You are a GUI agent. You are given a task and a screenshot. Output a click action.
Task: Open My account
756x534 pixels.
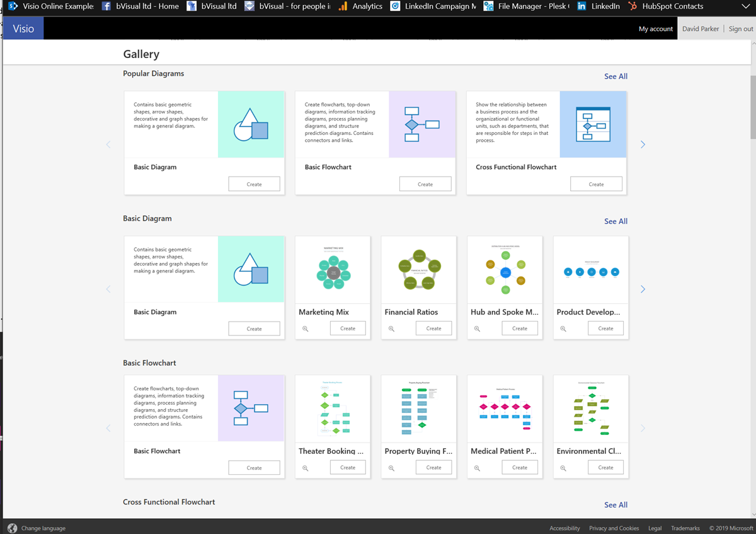click(655, 28)
